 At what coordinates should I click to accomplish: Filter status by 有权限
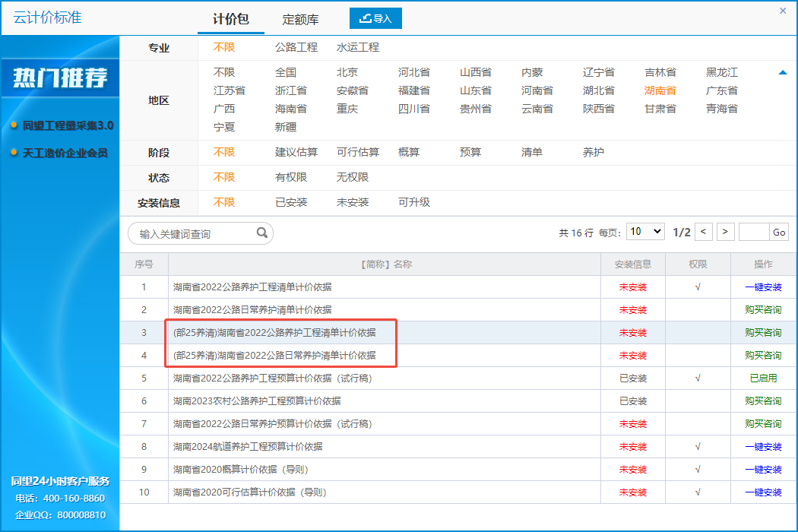tap(291, 177)
